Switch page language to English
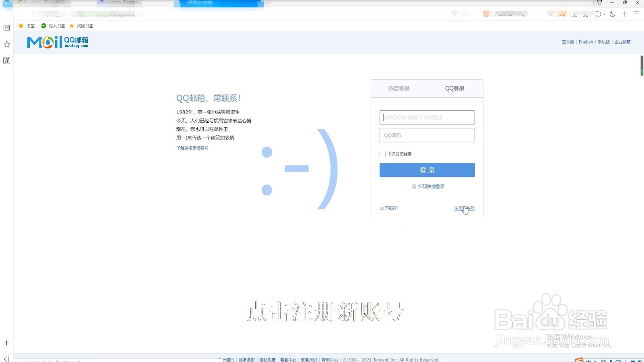The width and height of the screenshot is (644, 362). [x=586, y=42]
